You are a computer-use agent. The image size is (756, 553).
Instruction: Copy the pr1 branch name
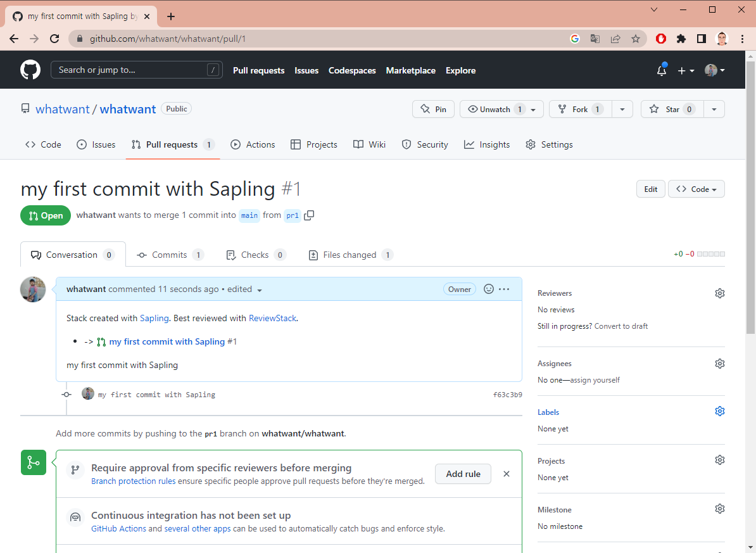point(309,215)
